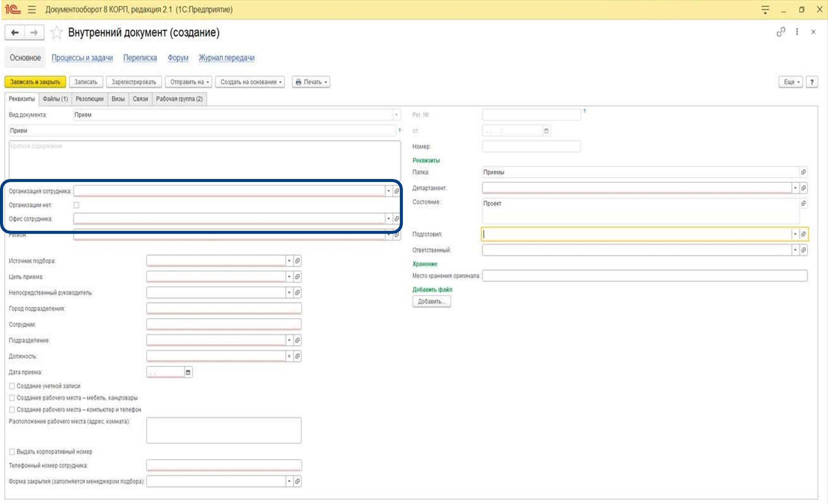The image size is (828, 504).
Task: Open Должность value form icon
Action: coord(297,356)
